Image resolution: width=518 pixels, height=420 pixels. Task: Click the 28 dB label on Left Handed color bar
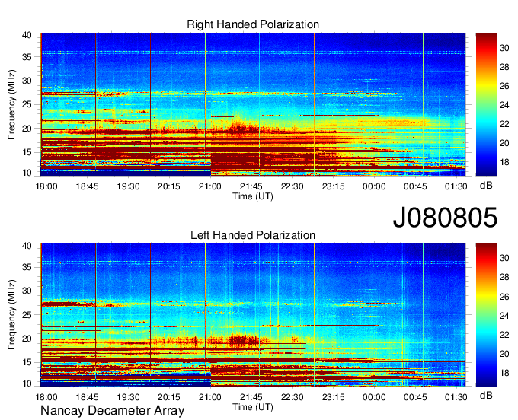(x=504, y=278)
